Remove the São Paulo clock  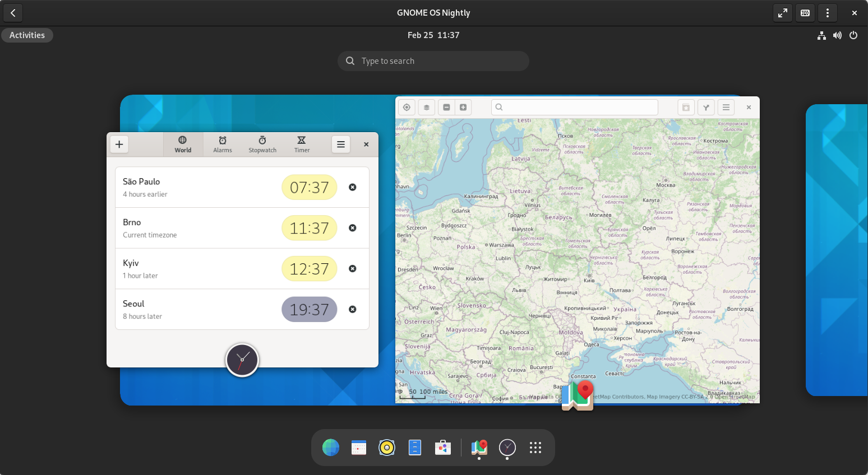click(353, 187)
